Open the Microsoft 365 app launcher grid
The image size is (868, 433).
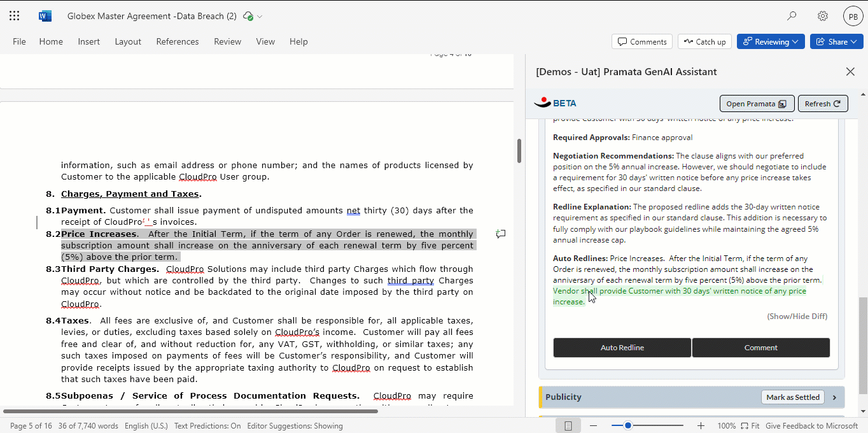coord(15,16)
